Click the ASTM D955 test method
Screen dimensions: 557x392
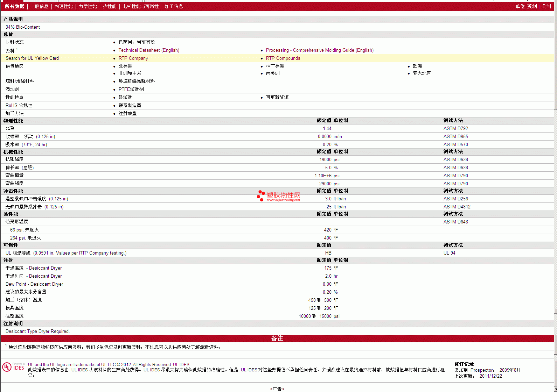tap(455, 137)
